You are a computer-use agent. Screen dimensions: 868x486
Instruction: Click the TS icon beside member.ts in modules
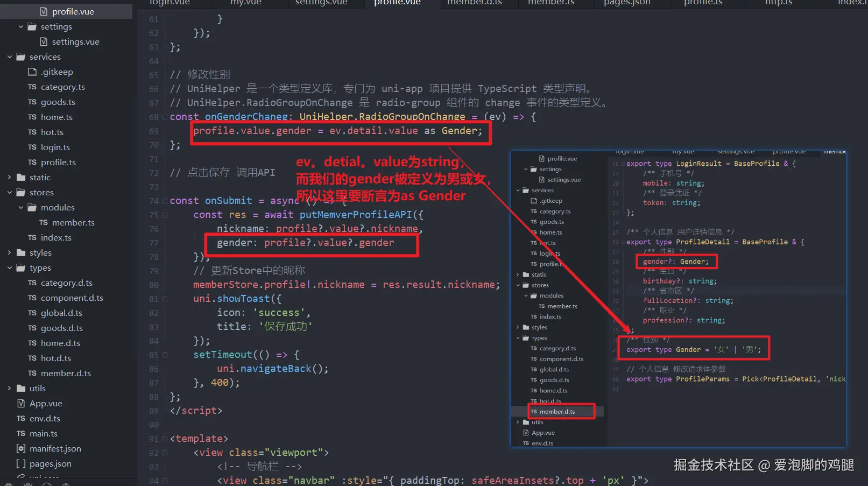coord(44,222)
